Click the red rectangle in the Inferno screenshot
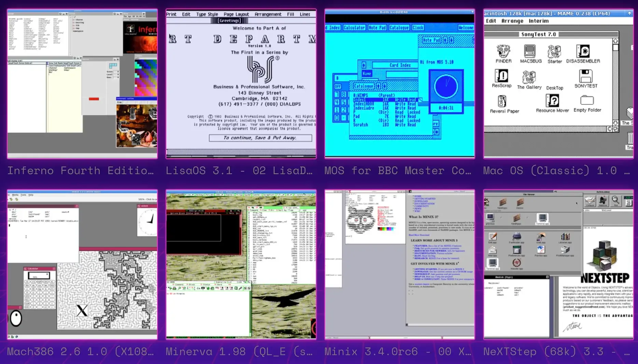The image size is (638, 364). [x=94, y=99]
